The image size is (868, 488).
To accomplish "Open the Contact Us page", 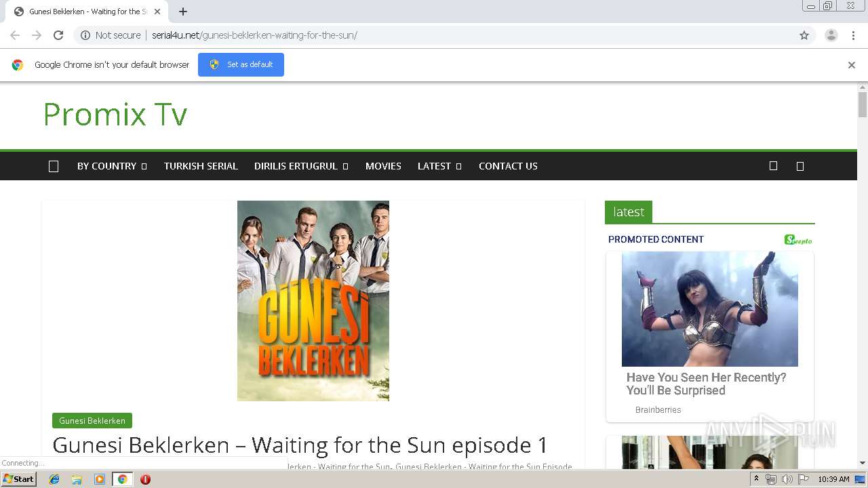I will click(508, 166).
